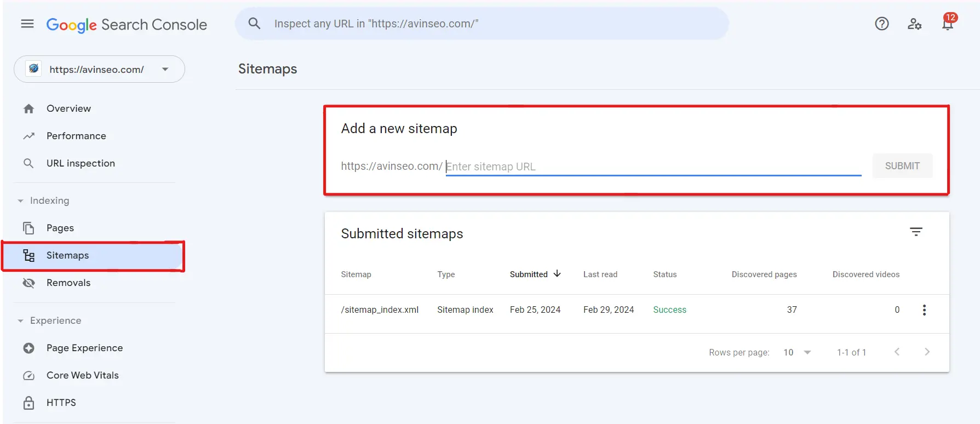Click the HTTPS padlock icon
980x424 pixels.
29,403
